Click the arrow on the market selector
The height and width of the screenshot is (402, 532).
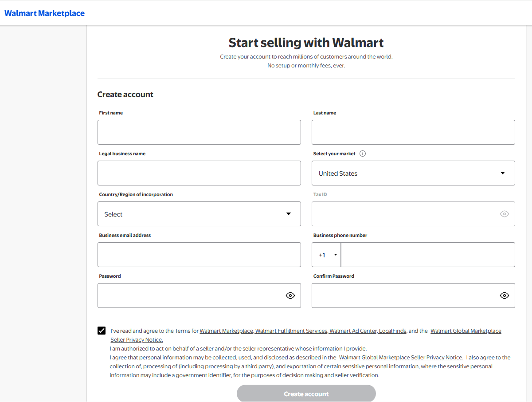tap(503, 173)
